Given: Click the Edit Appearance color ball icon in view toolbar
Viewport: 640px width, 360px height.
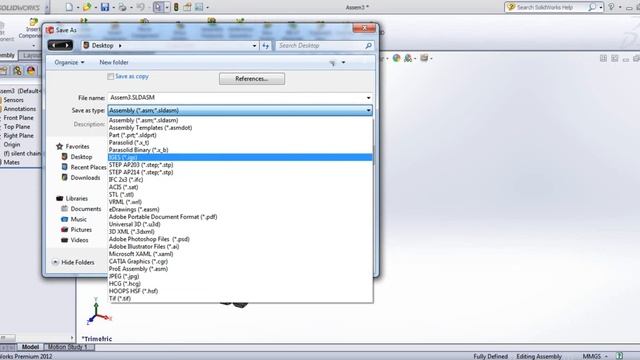Looking at the screenshot, I should click(396, 58).
